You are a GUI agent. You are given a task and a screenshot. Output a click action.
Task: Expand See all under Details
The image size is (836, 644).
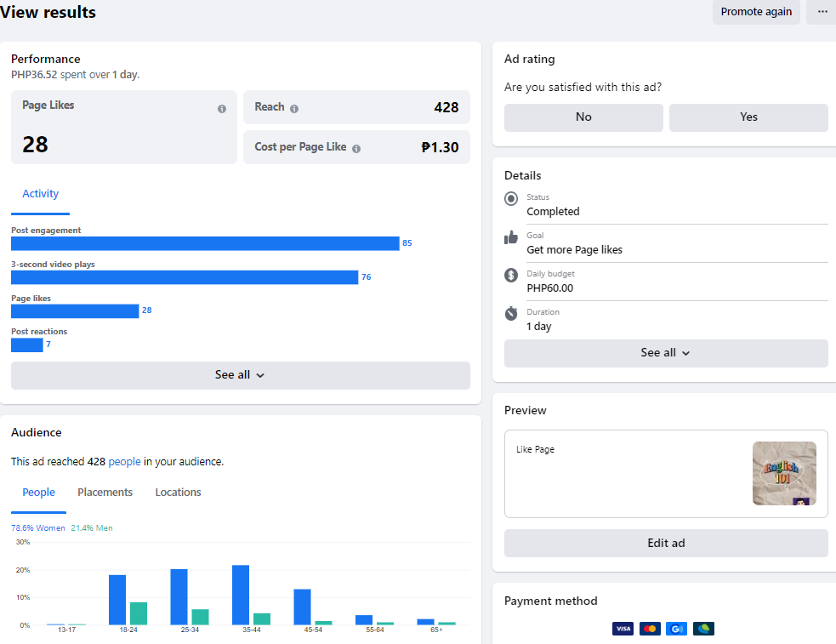pos(666,353)
